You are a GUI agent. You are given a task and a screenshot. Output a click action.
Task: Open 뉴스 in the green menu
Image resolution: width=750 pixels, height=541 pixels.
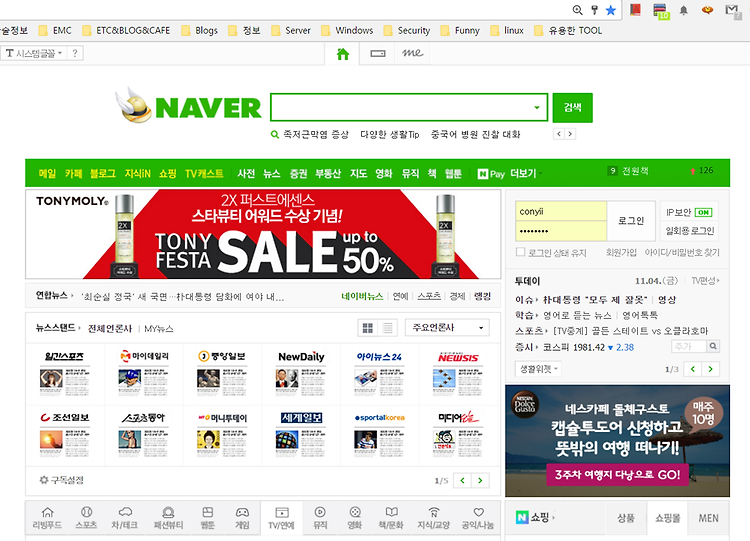click(272, 174)
